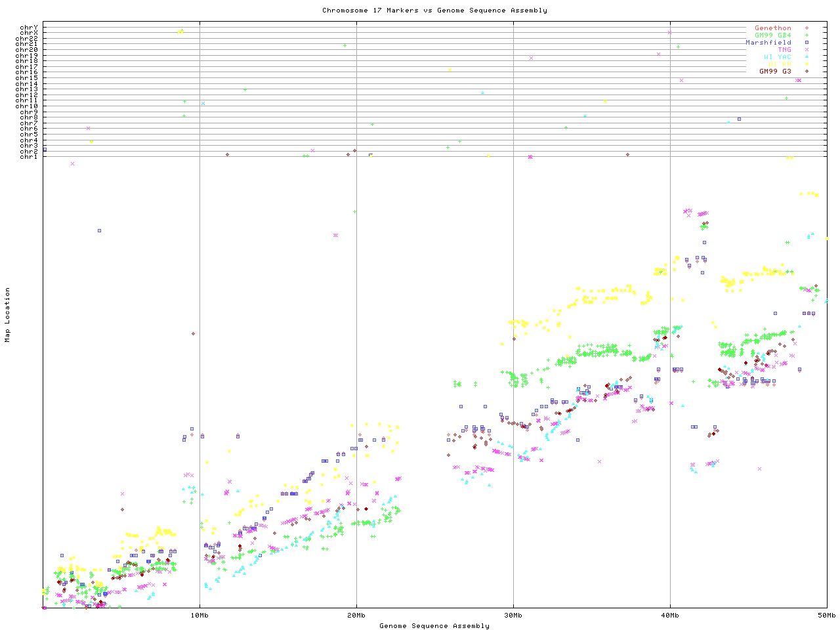This screenshot has width=840, height=630.
Task: Click the cyan WI YAC triangle symbol
Action: pos(807,57)
